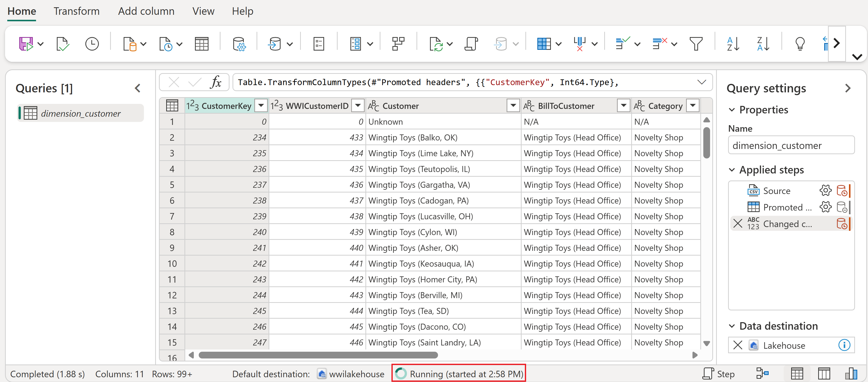868x382 pixels.
Task: Select the Source applied step
Action: (776, 190)
